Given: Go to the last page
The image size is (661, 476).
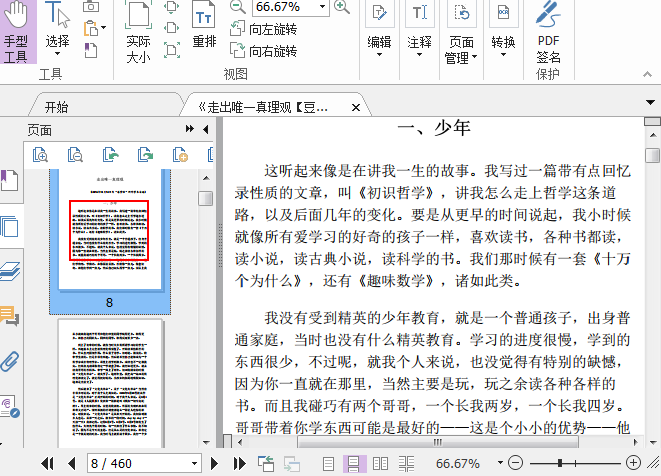Looking at the screenshot, I should point(239,463).
